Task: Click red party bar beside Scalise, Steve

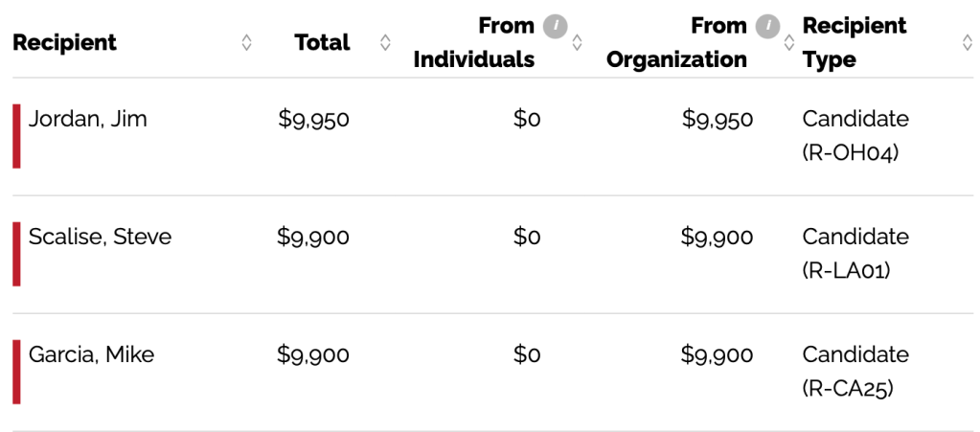Action: pos(16,254)
